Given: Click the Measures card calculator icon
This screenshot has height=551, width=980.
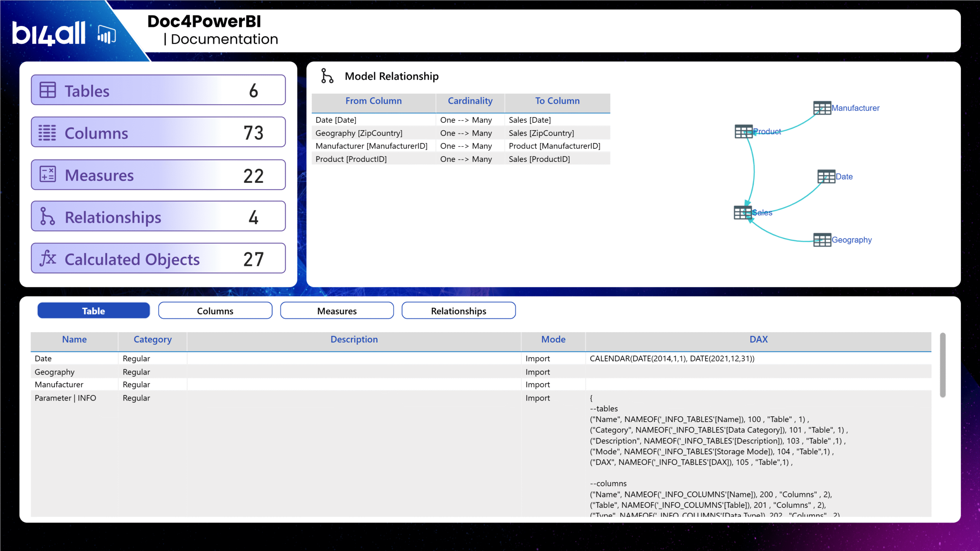Looking at the screenshot, I should tap(48, 174).
